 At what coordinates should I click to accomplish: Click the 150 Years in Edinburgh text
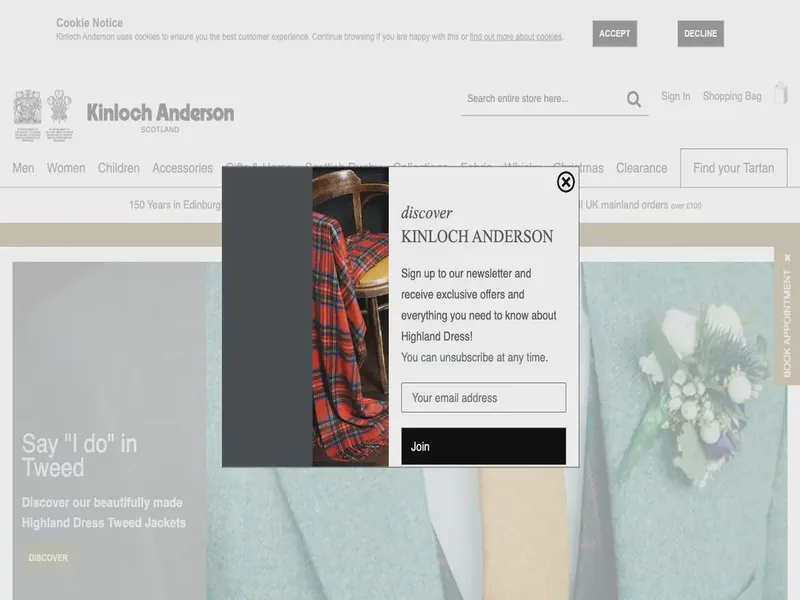point(174,205)
